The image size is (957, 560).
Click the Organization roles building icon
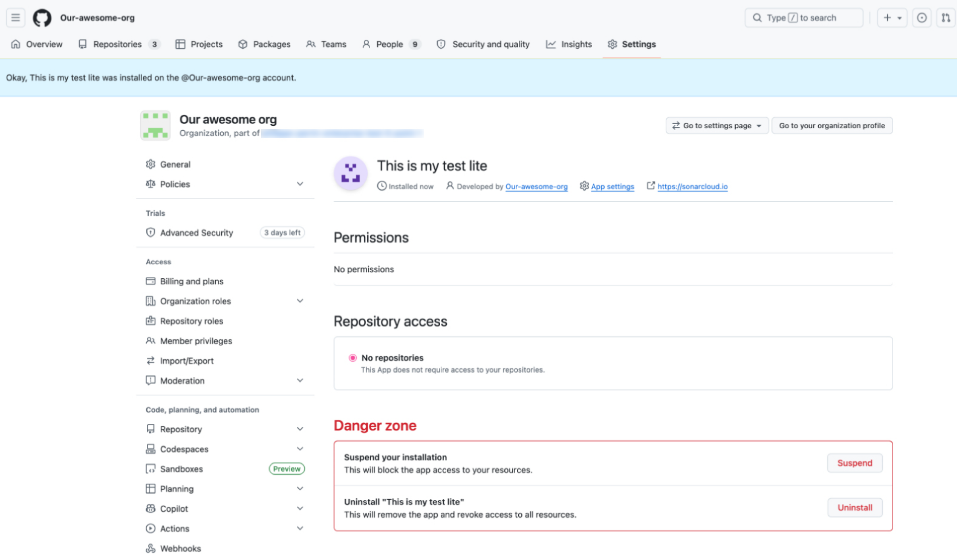point(150,301)
